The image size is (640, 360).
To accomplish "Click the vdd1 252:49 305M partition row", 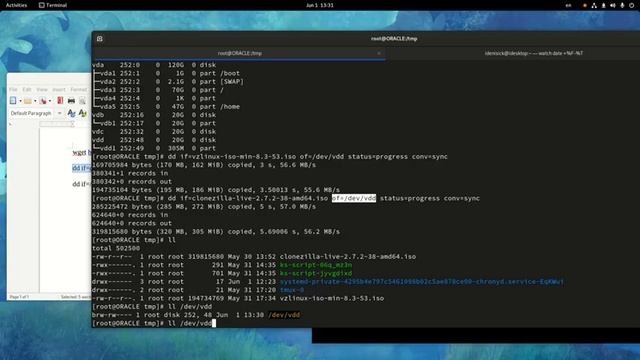I will tap(154, 148).
